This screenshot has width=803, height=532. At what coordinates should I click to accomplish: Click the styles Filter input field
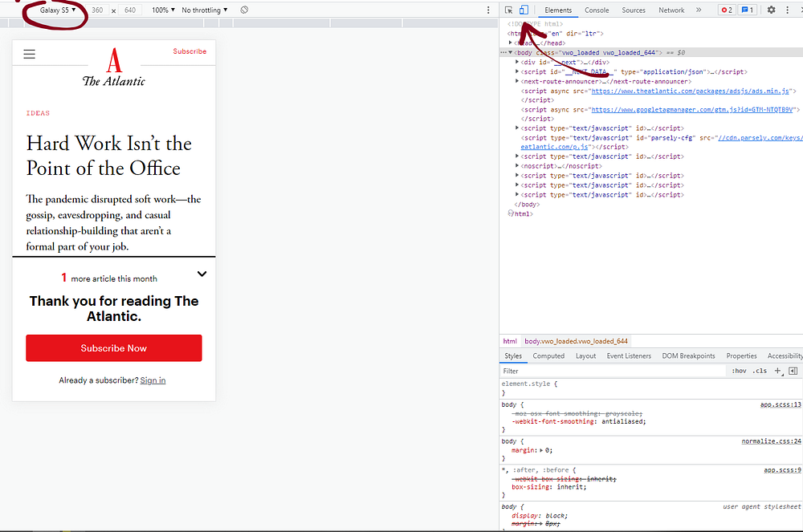coord(613,371)
